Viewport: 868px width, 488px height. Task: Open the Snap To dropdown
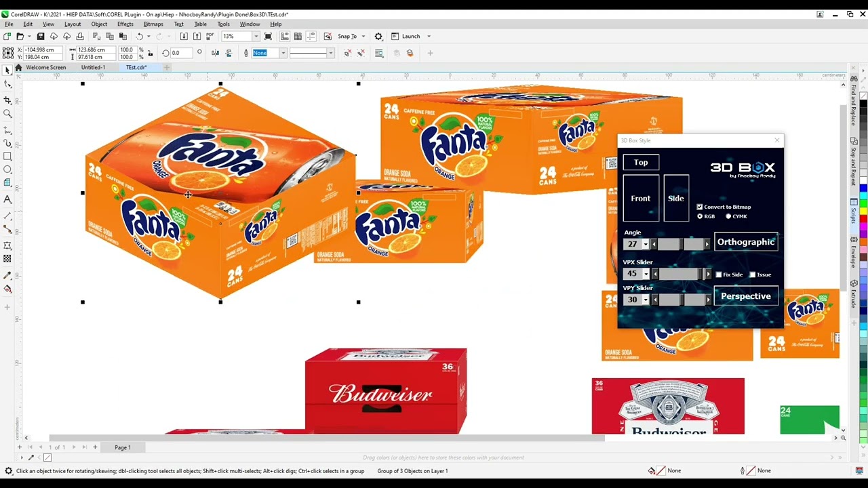(363, 37)
